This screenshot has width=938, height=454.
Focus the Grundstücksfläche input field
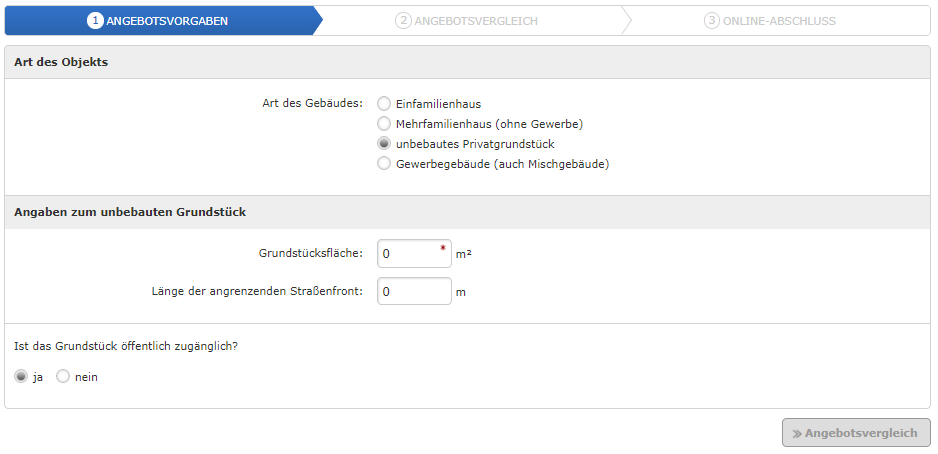[x=414, y=254]
